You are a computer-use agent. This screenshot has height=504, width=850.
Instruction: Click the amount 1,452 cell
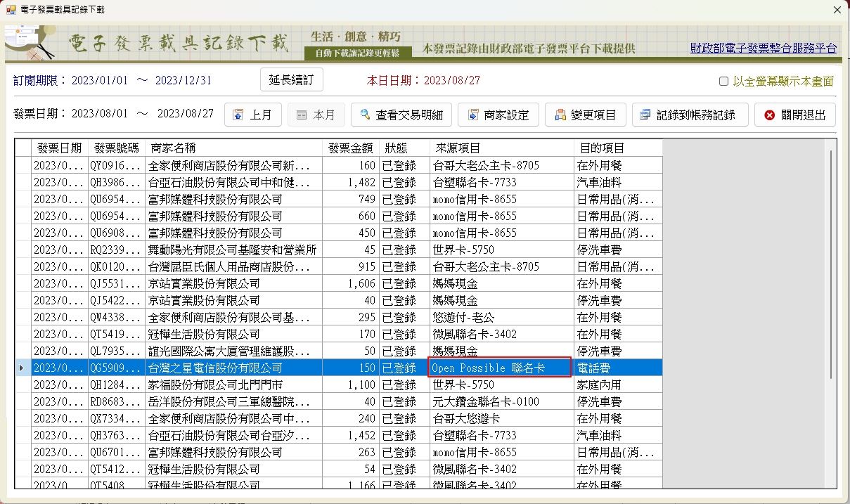(x=351, y=435)
